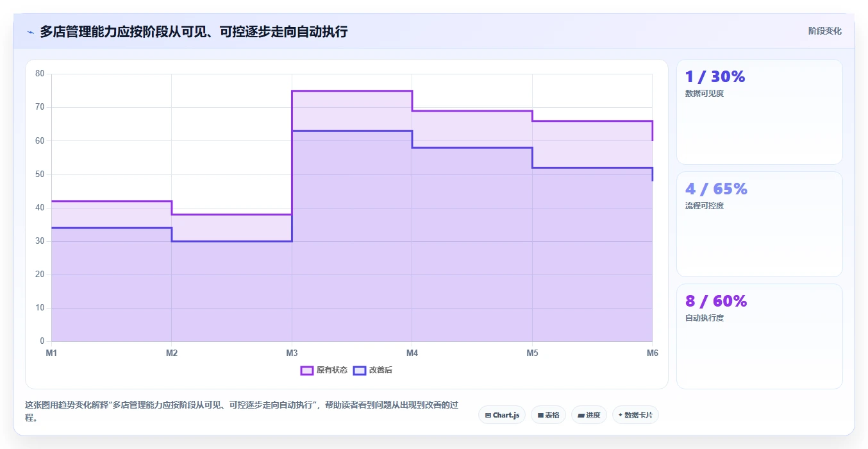Click the 阶段变化 label in header
Screen dimensions: 868x449
tap(824, 31)
